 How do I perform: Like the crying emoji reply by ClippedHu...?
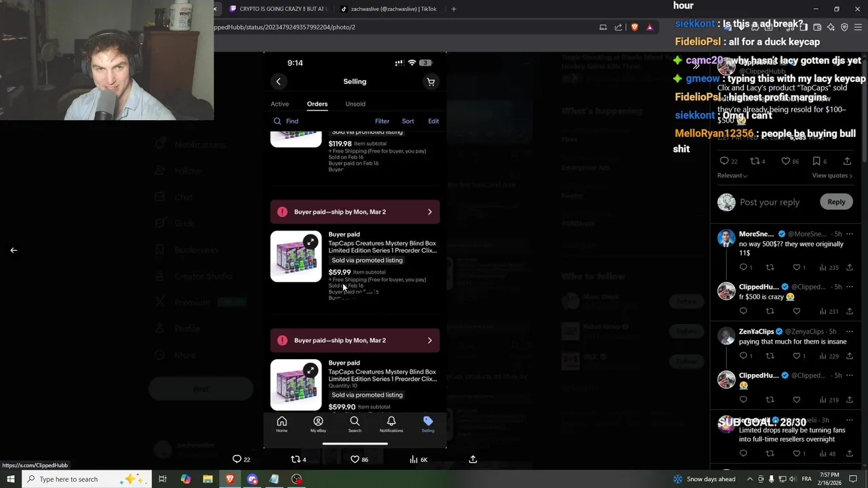point(797,400)
